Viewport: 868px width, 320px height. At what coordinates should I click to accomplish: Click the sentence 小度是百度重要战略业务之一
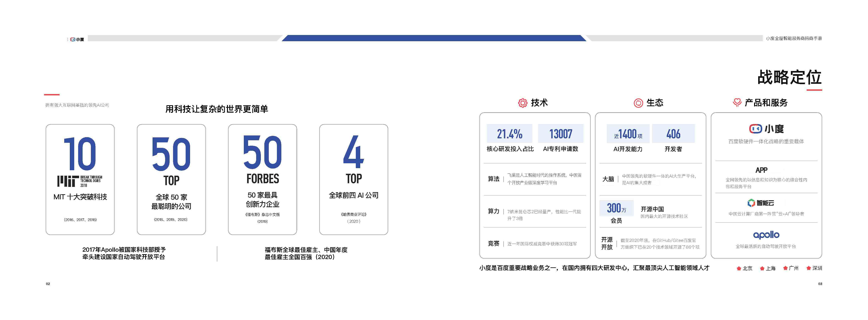click(594, 268)
